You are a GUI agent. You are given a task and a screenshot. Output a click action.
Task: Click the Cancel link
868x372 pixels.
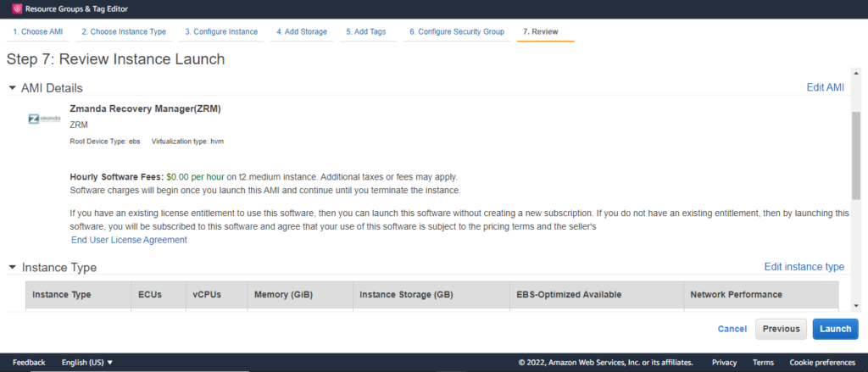(732, 329)
